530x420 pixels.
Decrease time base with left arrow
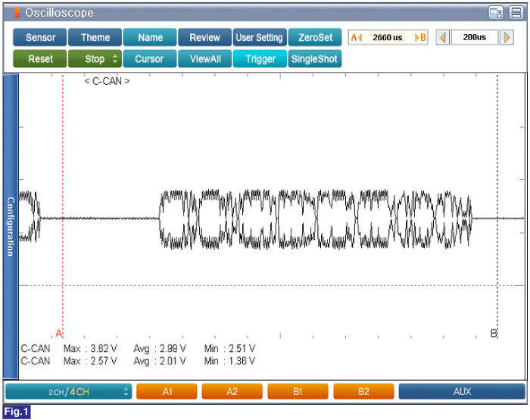coord(442,37)
